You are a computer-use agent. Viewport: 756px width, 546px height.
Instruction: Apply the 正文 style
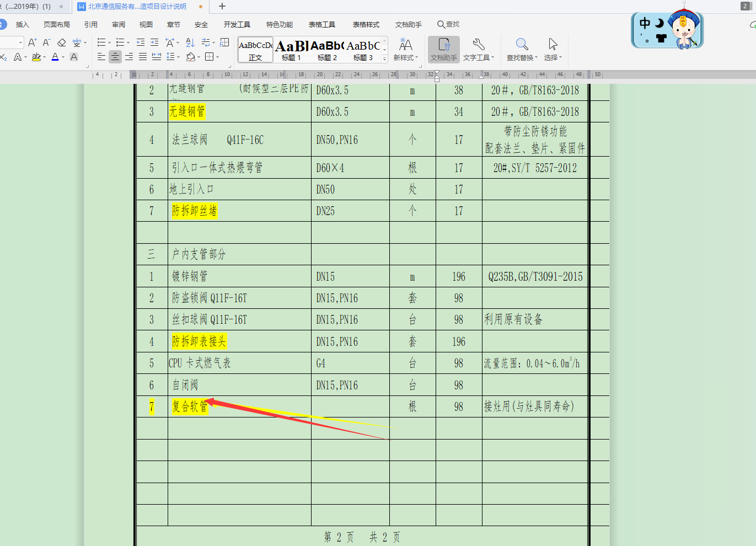pos(255,50)
